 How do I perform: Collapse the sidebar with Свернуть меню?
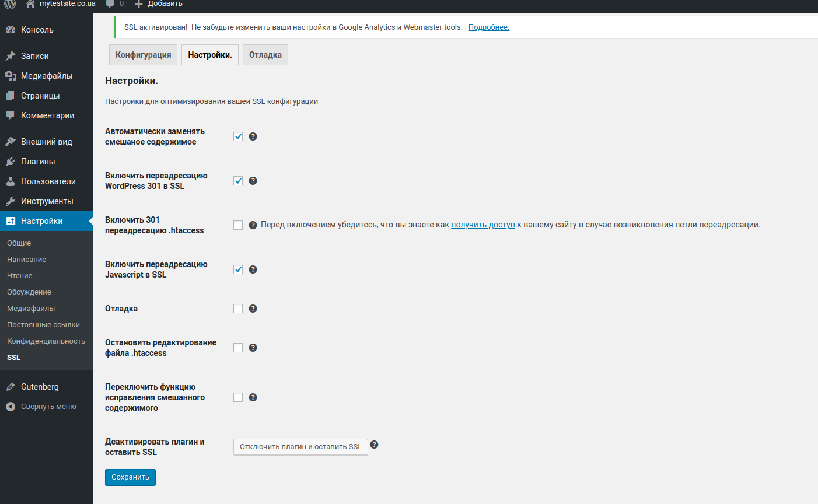[41, 407]
